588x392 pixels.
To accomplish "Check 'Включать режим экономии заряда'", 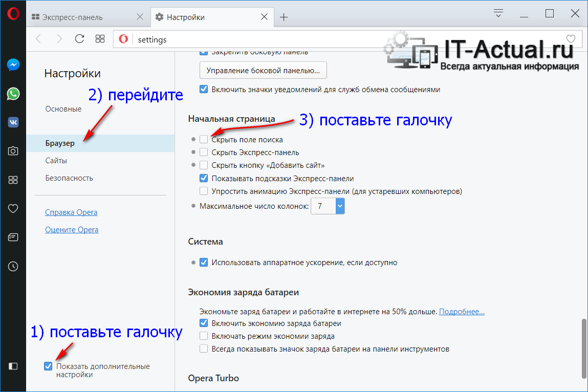I will point(204,336).
